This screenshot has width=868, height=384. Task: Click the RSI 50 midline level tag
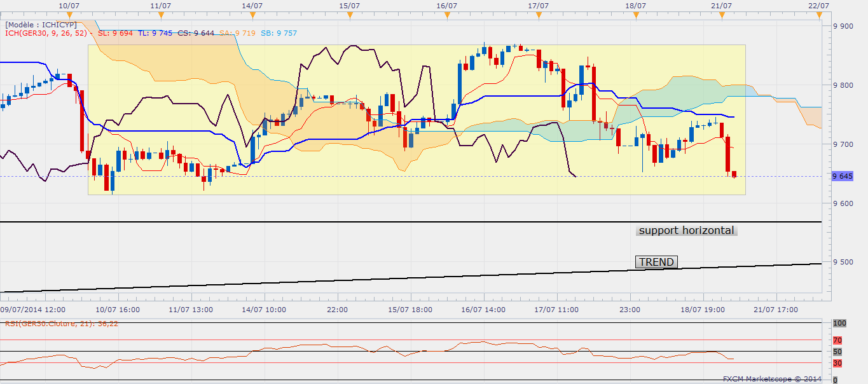[x=837, y=352]
